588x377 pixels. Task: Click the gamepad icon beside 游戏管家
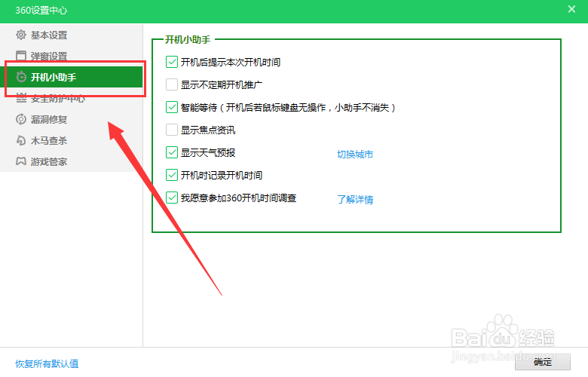point(21,161)
